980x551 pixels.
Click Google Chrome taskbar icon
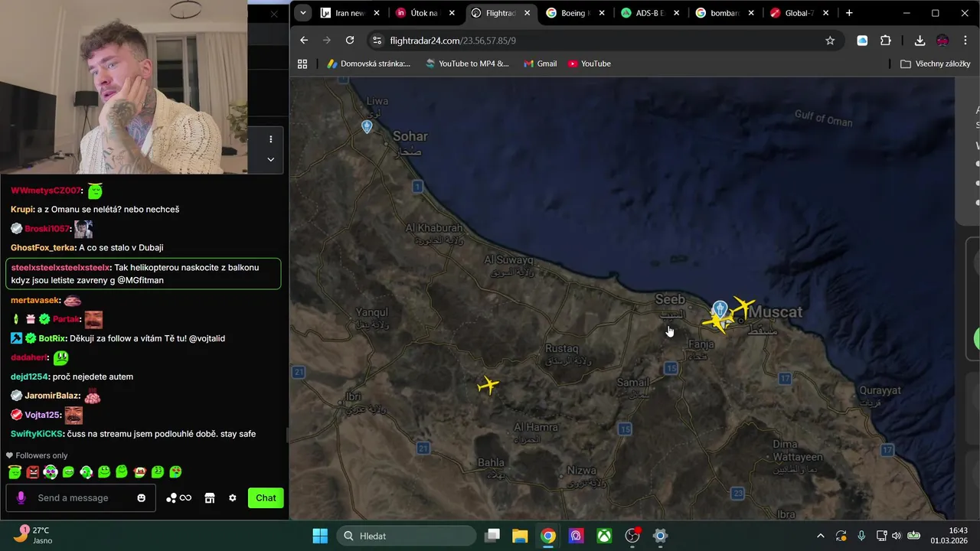point(548,536)
